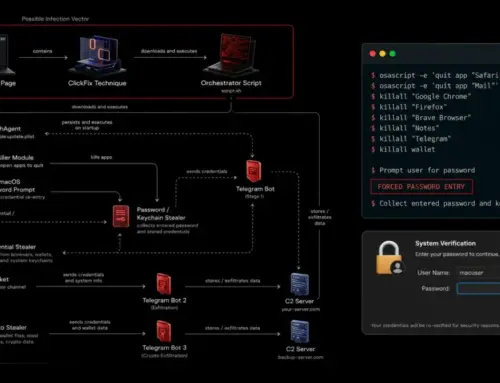Click the red close dot of terminal window
The image size is (500, 383).
tap(373, 54)
